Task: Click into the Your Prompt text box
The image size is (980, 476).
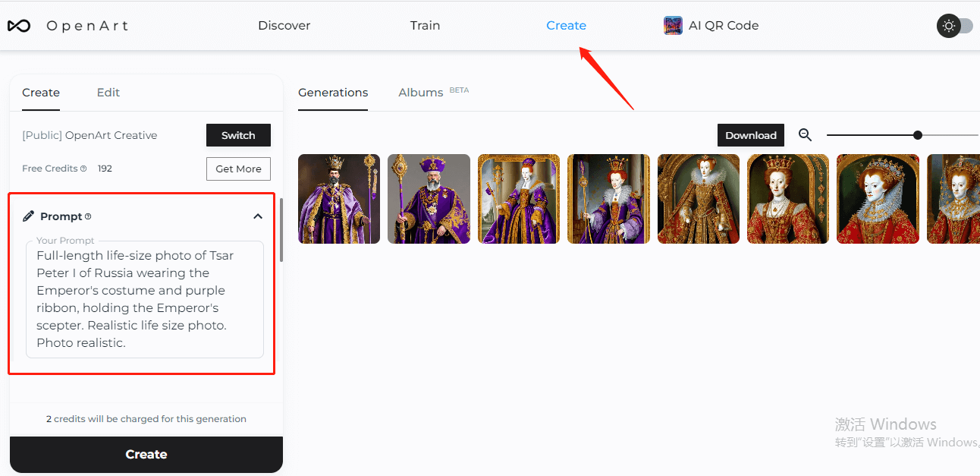Action: pyautogui.click(x=145, y=299)
